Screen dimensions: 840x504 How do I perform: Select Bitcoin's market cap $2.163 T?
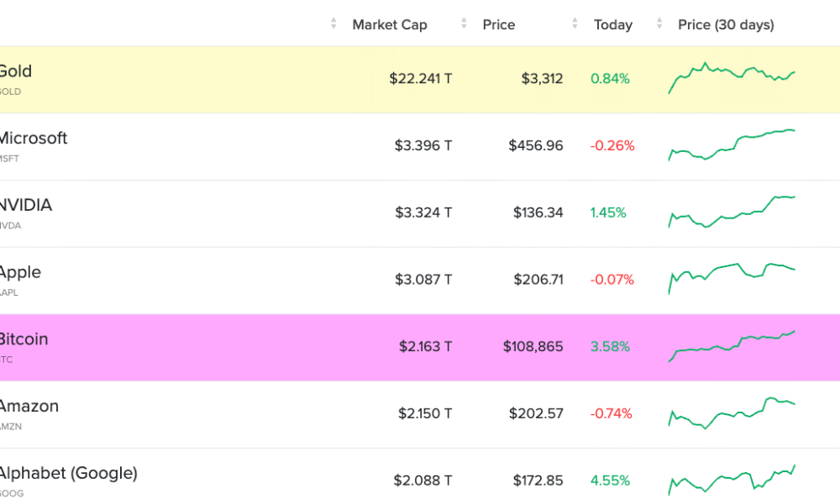click(x=426, y=347)
